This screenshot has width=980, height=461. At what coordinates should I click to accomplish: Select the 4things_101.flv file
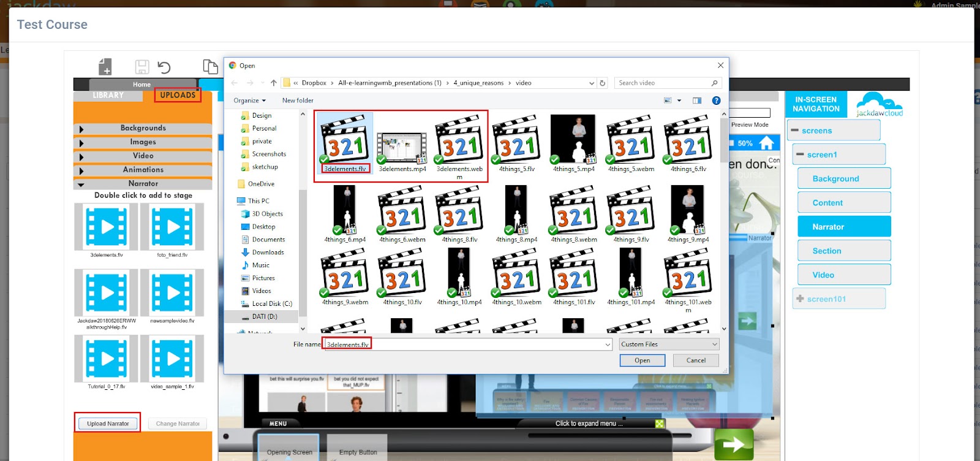[x=574, y=276]
